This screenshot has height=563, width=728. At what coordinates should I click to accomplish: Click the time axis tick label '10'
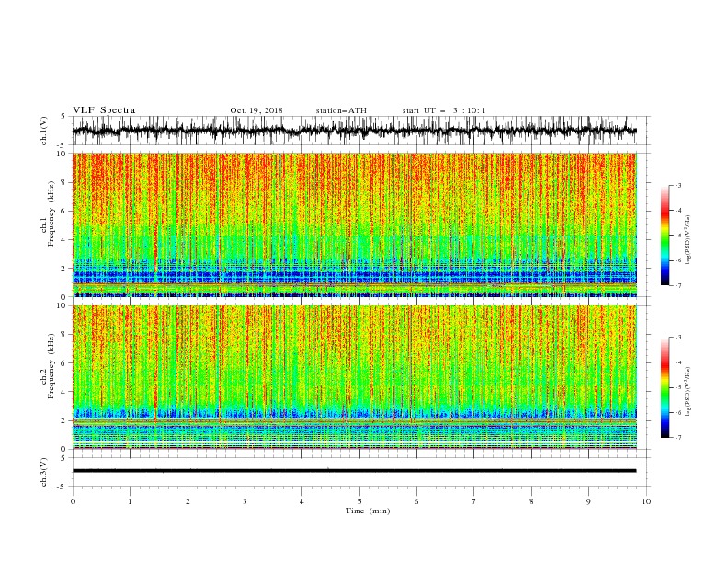646,501
